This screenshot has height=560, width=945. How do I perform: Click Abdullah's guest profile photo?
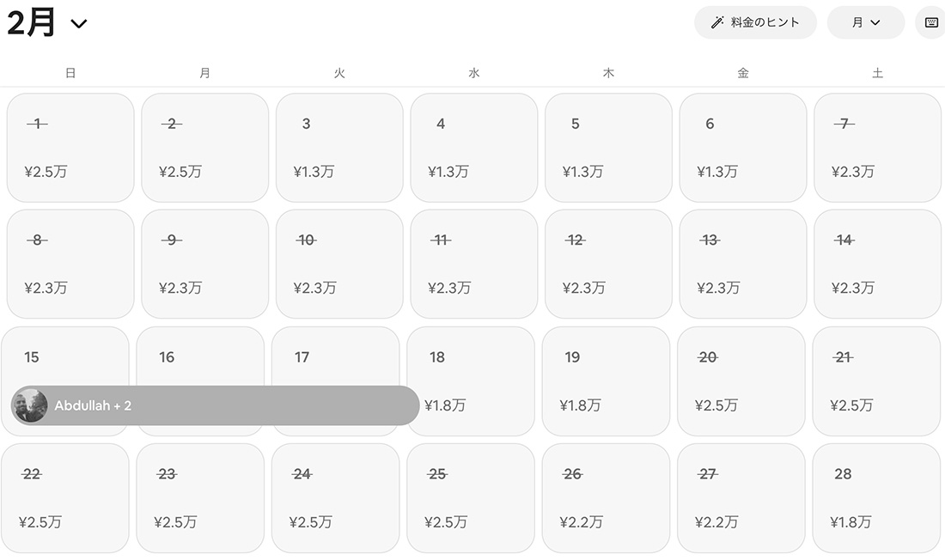pos(30,405)
